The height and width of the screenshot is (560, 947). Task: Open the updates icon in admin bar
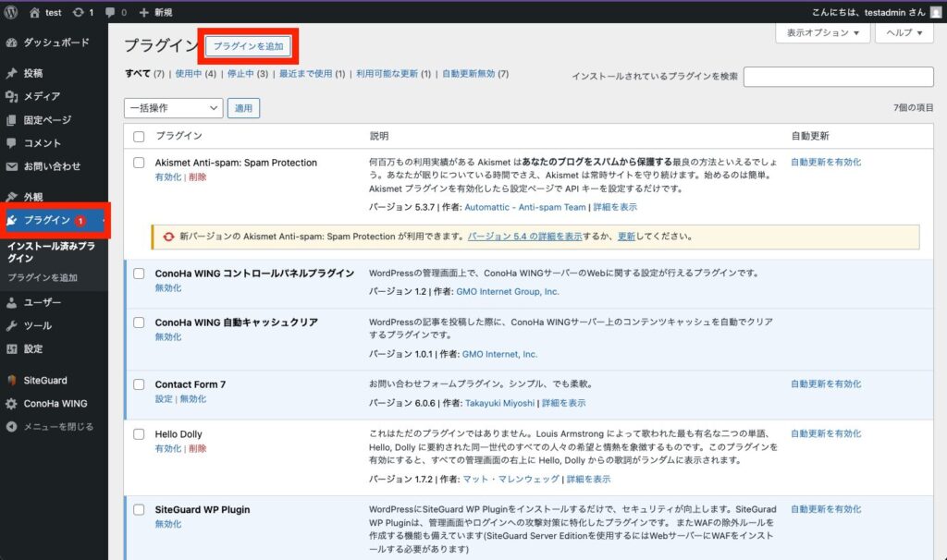pyautogui.click(x=78, y=12)
